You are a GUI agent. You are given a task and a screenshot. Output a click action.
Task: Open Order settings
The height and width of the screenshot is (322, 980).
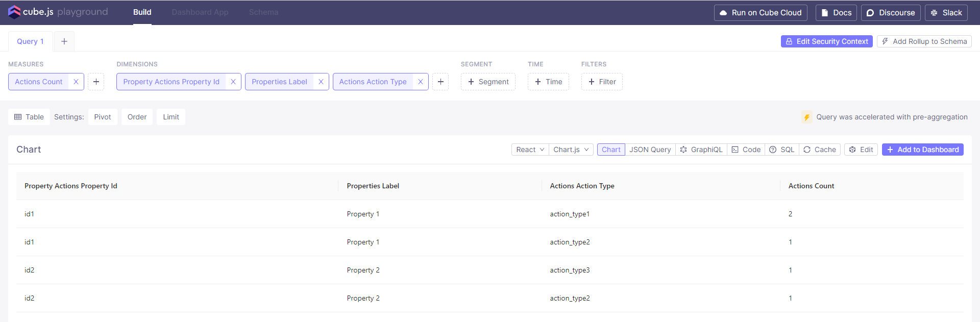[137, 117]
